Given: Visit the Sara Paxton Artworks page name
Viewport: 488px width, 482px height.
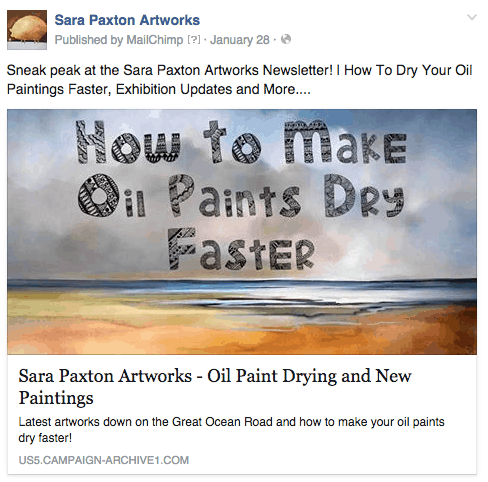Looking at the screenshot, I should [x=127, y=20].
